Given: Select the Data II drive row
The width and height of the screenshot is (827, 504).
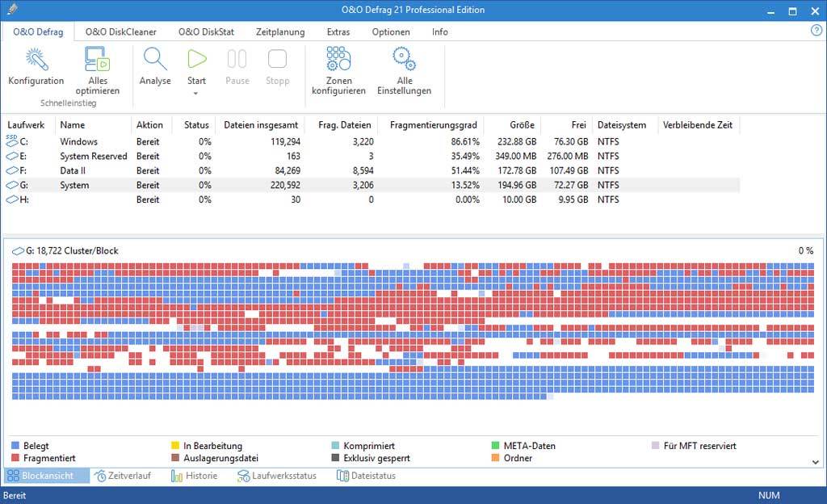Looking at the screenshot, I should click(370, 170).
